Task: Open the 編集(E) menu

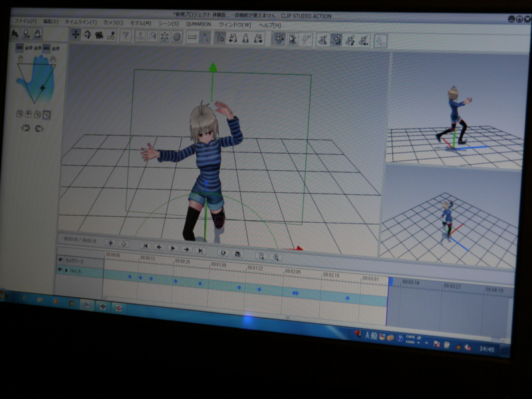Action: (x=51, y=22)
